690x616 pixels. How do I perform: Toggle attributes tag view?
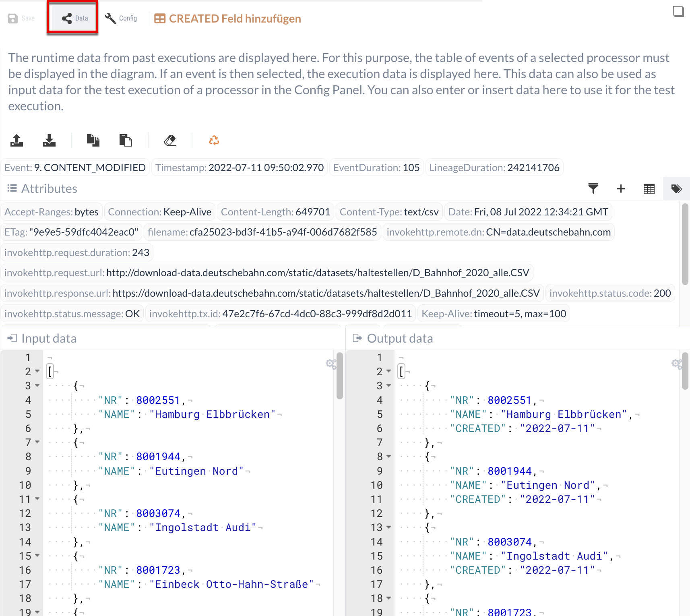676,188
